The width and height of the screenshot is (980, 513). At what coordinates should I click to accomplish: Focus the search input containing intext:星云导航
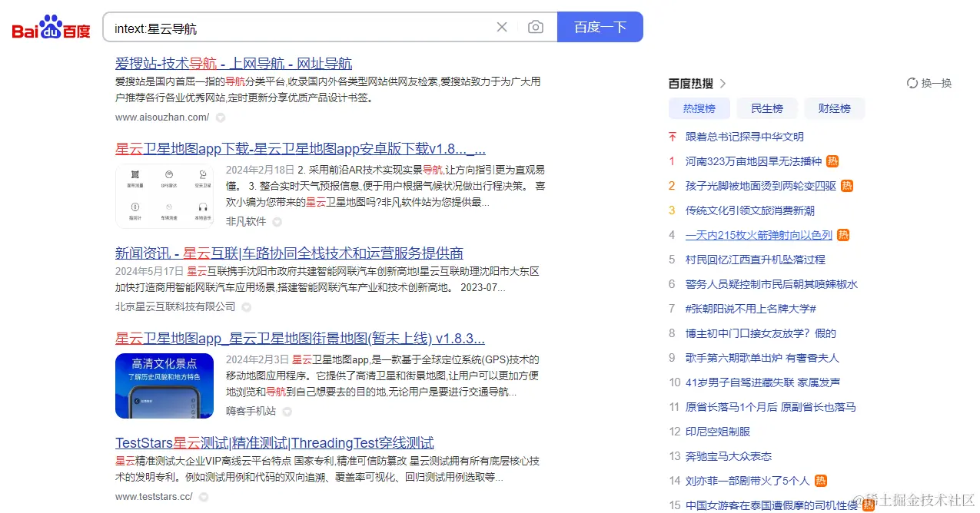coord(300,28)
